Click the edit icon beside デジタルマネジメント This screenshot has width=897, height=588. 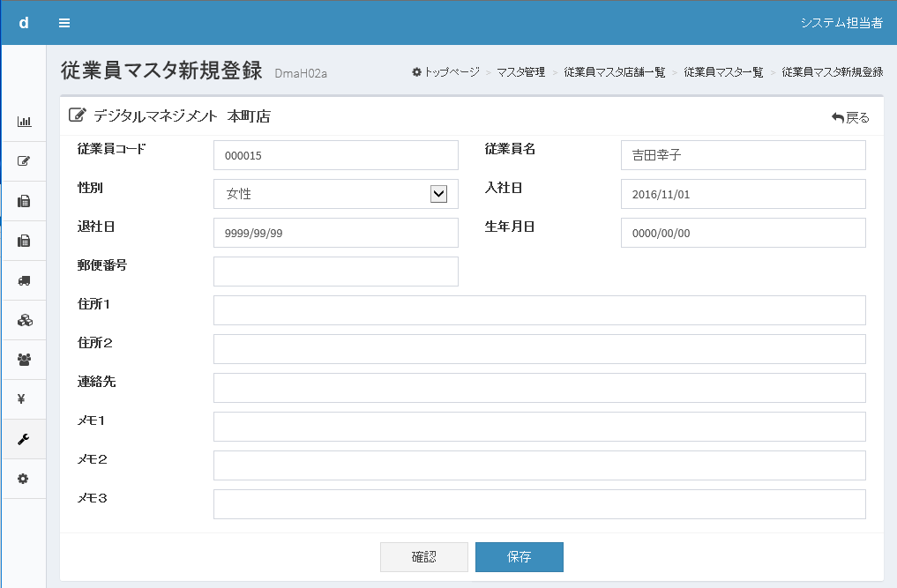pyautogui.click(x=78, y=115)
